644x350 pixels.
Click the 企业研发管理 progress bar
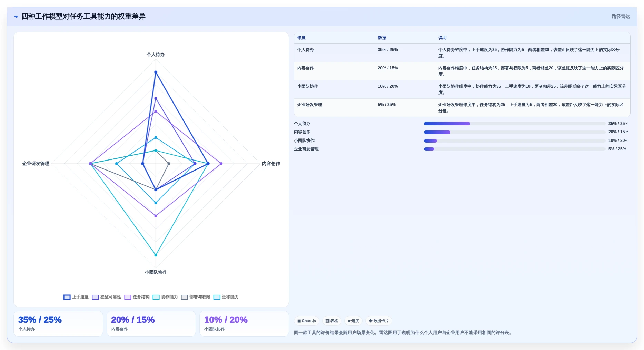(515, 149)
